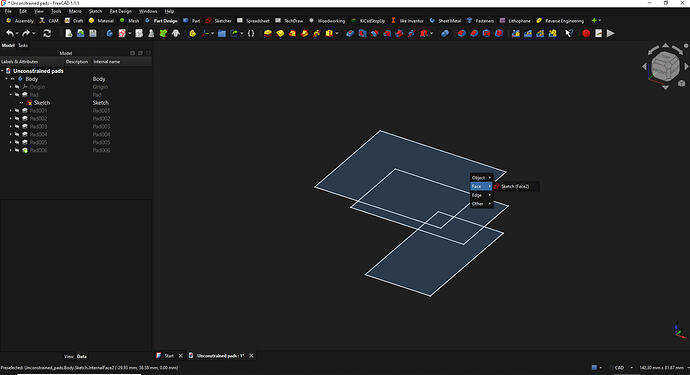Expand the Pad001 tree node
This screenshot has height=375, width=690.
(x=11, y=110)
